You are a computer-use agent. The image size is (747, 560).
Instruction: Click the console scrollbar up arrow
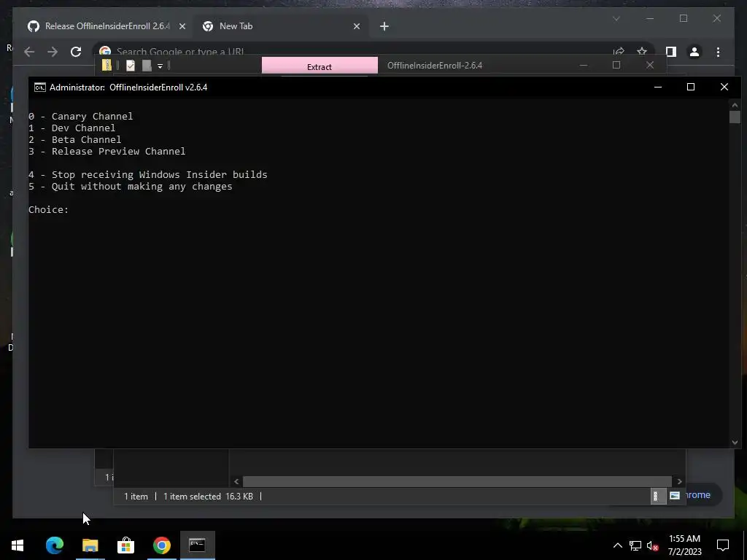735,105
